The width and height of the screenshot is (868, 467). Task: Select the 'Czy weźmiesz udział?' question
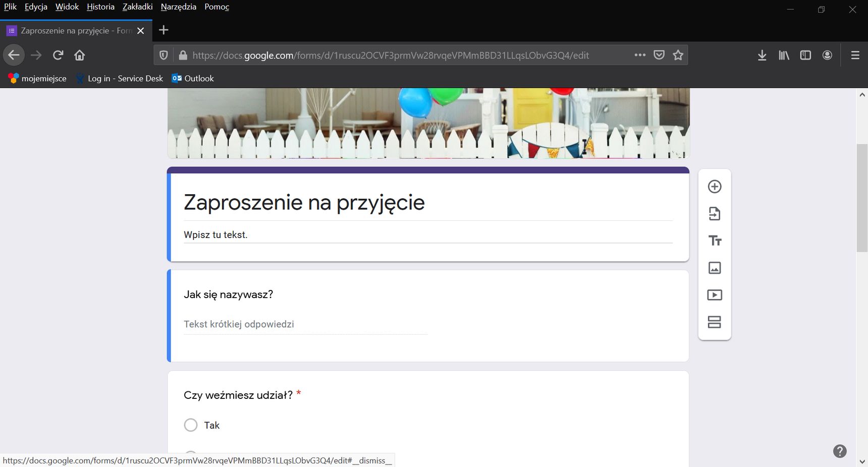[238, 395]
